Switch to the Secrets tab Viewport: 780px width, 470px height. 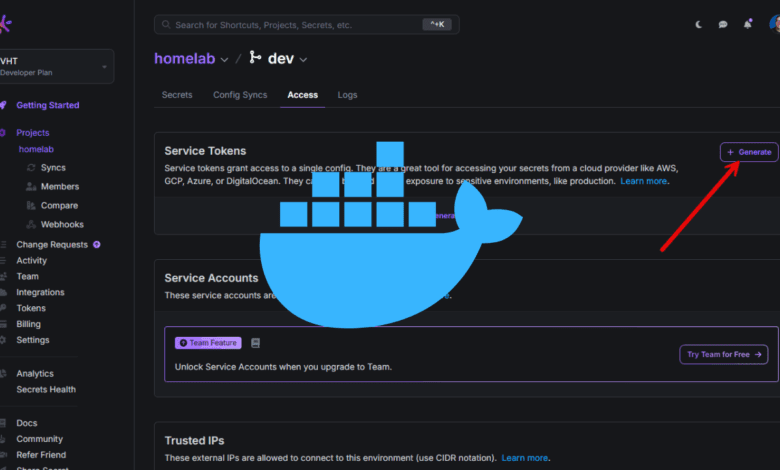pos(177,94)
